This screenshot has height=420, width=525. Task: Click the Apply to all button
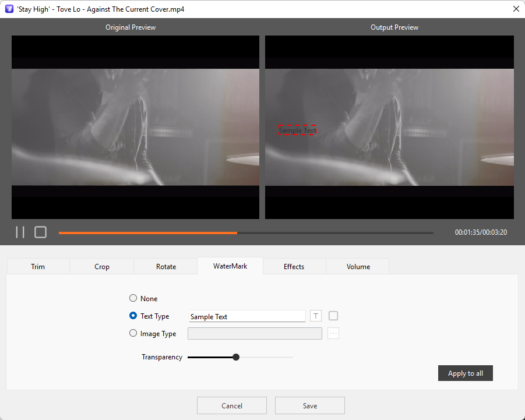tap(466, 373)
